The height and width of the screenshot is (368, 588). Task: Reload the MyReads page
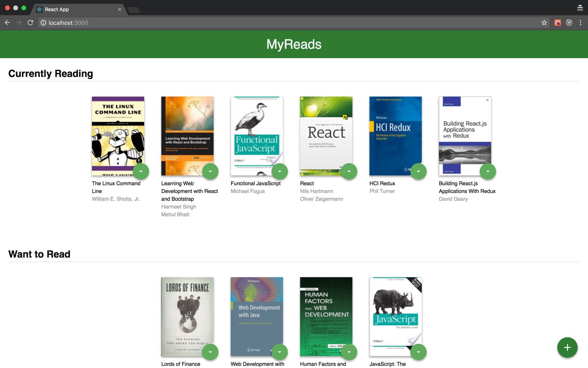[x=30, y=22]
